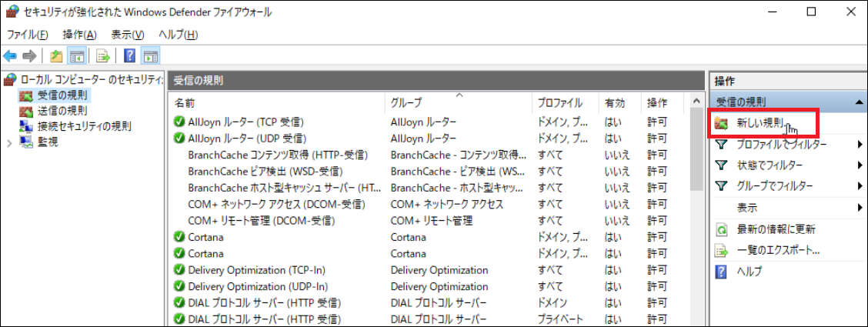Select 接続セキュリティの規則 tree node
Viewport: 868px width, 327px height.
pyautogui.click(x=84, y=126)
